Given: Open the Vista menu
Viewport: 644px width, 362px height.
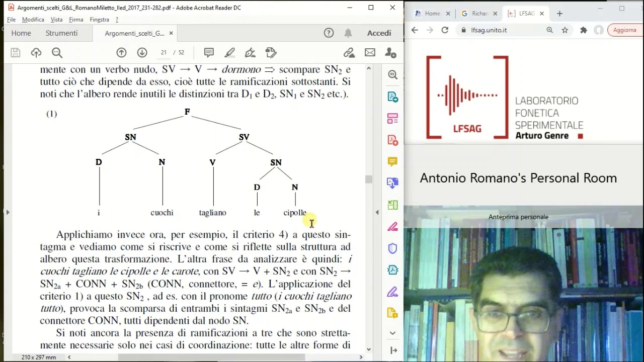Looking at the screenshot, I should [x=56, y=20].
